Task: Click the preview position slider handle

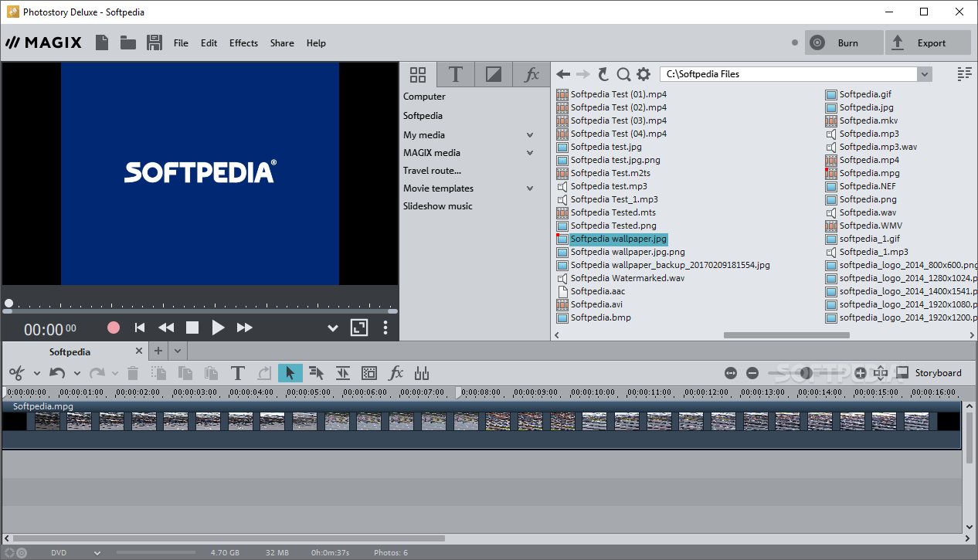Action: [x=8, y=304]
